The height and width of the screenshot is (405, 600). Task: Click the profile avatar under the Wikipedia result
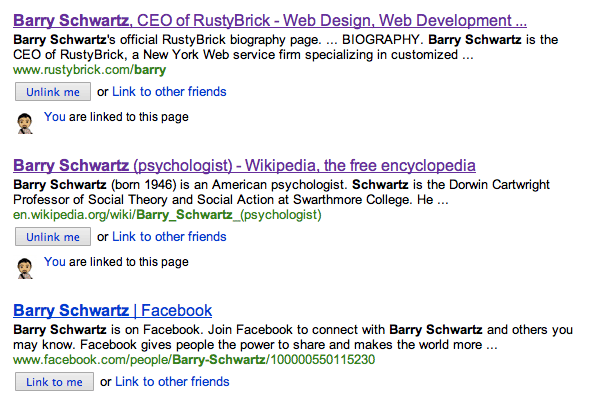[27, 268]
